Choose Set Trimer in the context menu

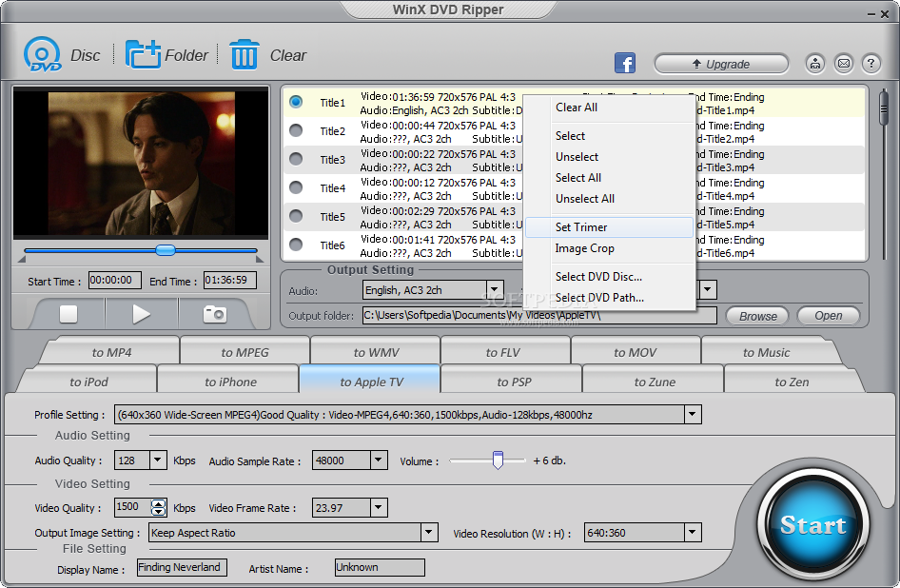(609, 227)
